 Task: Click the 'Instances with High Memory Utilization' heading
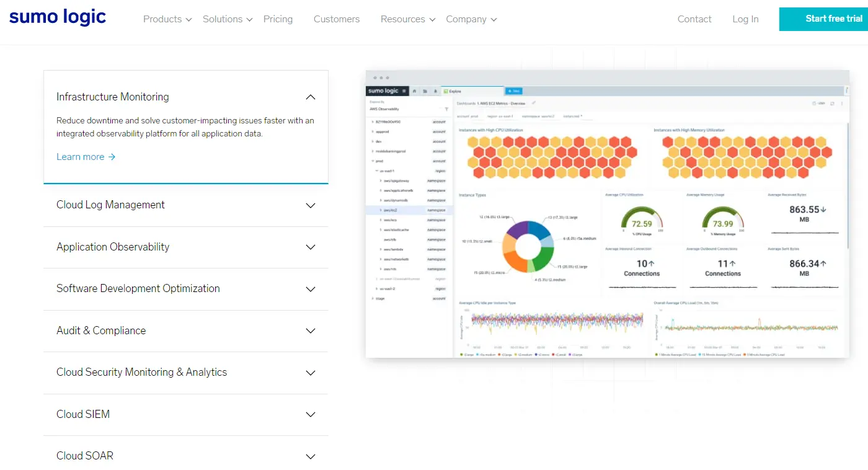tap(689, 130)
